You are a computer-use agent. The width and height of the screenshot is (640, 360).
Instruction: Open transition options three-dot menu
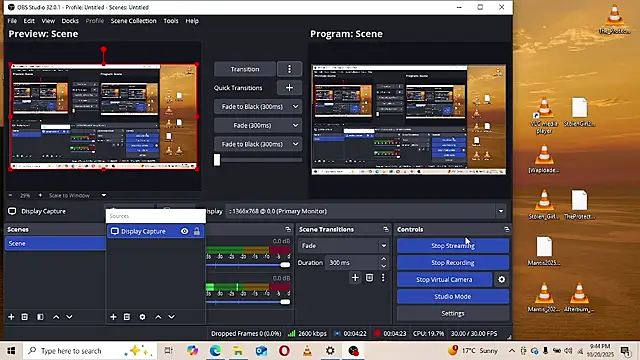coord(289,69)
